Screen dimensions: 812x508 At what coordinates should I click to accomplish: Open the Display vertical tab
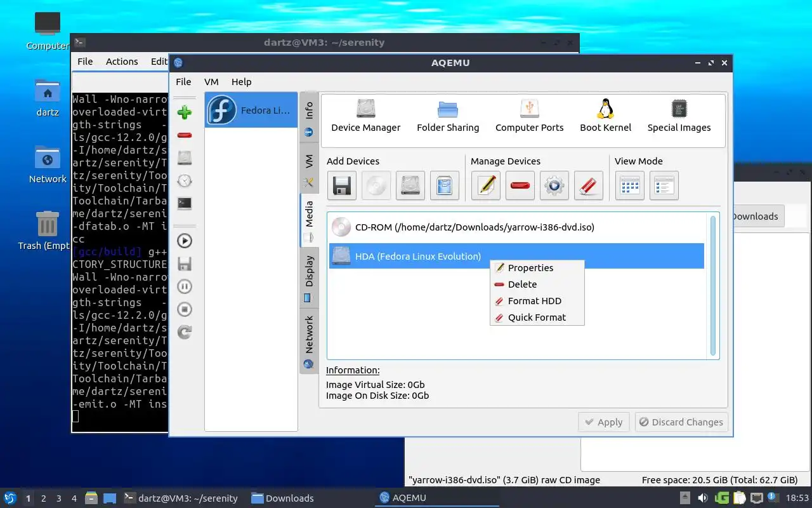[x=309, y=278]
